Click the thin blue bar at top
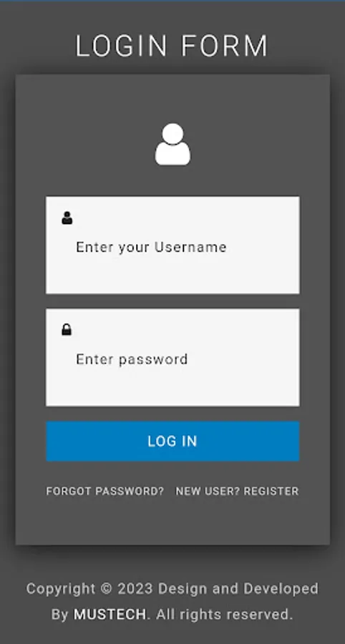The image size is (345, 644). [x=172, y=1]
